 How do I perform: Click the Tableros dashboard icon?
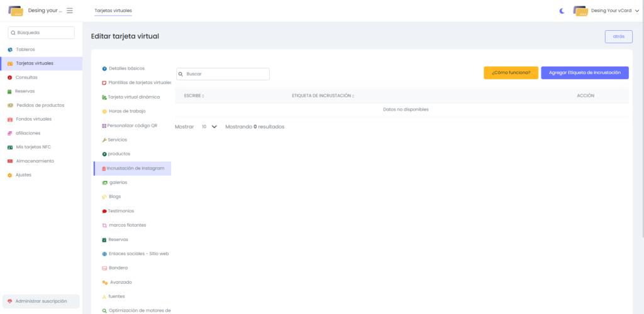pyautogui.click(x=10, y=50)
